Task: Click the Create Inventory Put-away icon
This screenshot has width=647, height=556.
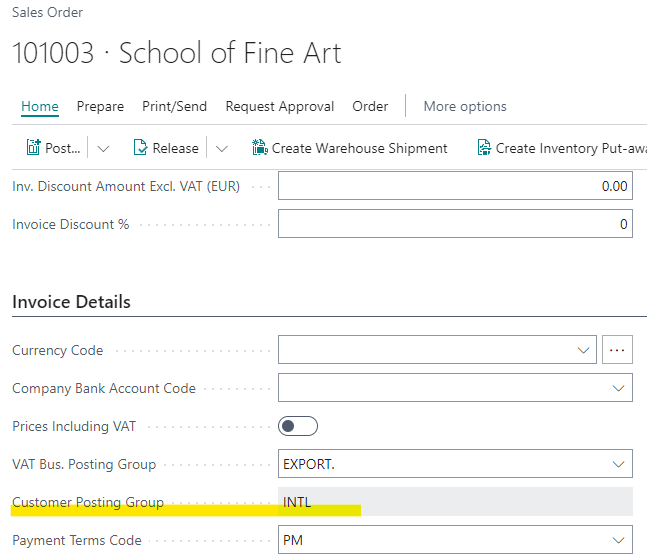Action: (x=484, y=148)
